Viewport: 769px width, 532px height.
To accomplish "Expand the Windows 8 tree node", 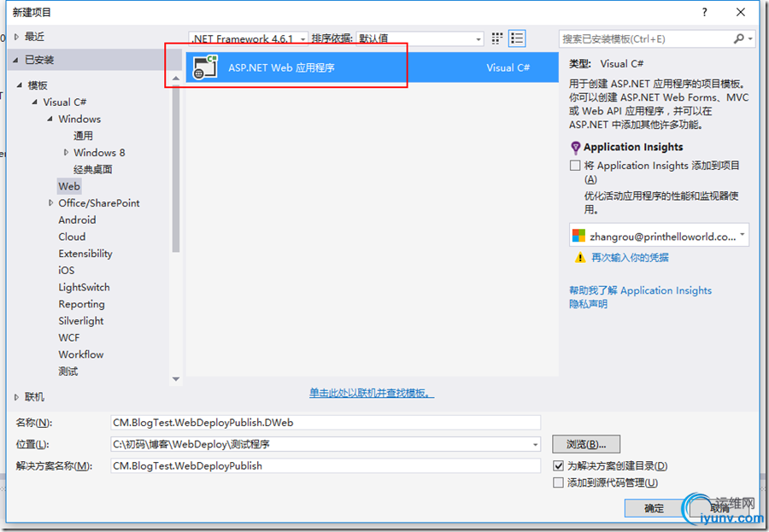I will [66, 153].
